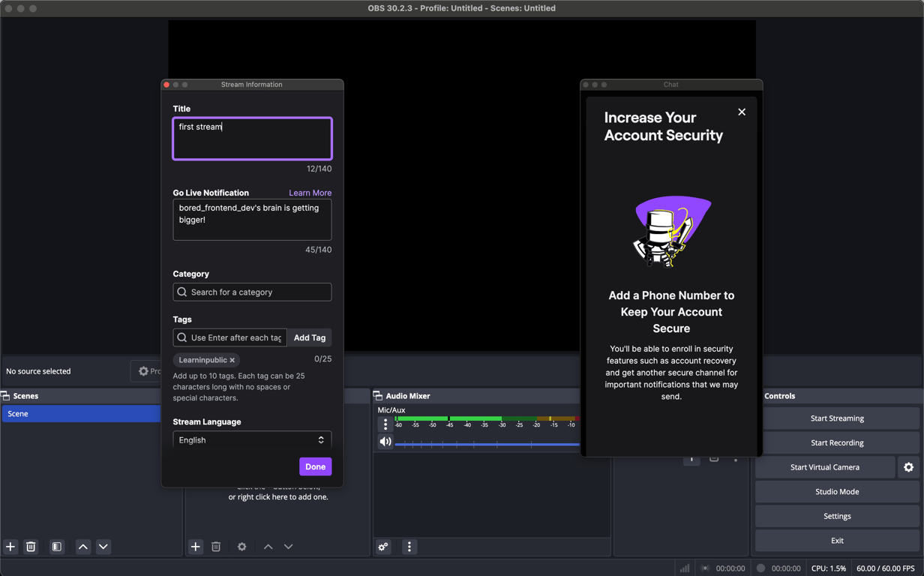Click streaming status icon in status bar

point(705,568)
